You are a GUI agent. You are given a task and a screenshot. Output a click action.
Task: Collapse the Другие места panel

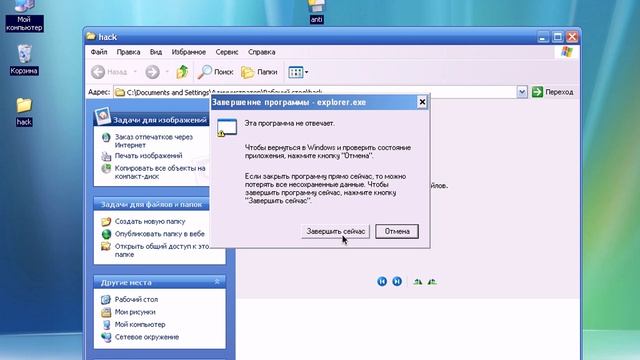pyautogui.click(x=160, y=282)
